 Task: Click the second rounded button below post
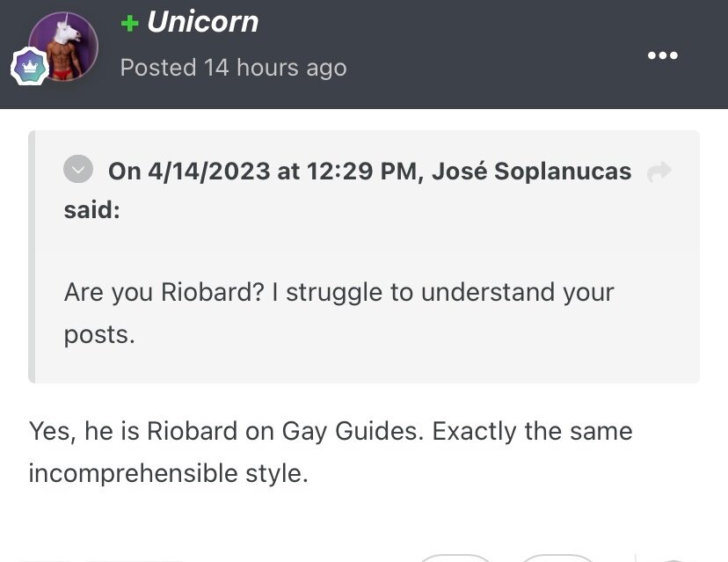click(x=557, y=558)
